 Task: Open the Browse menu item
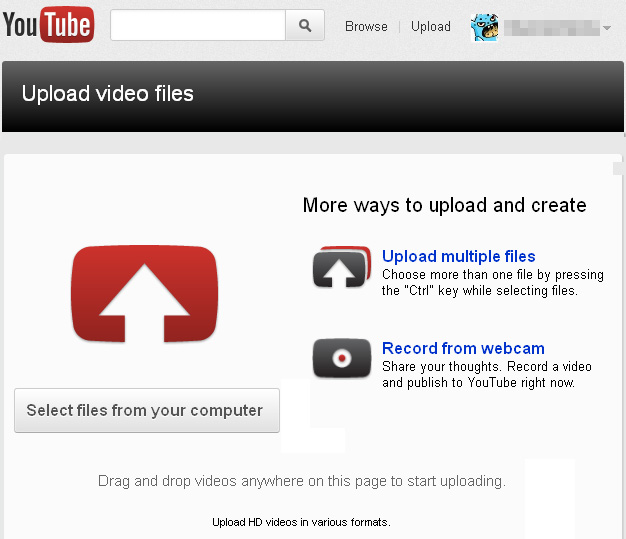point(366,26)
